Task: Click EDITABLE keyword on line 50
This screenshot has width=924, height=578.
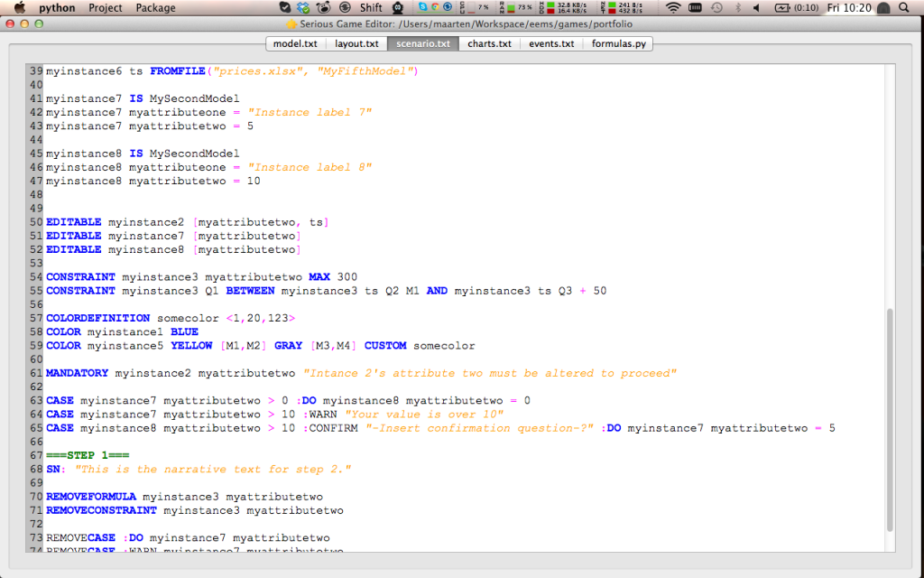Action: [74, 222]
